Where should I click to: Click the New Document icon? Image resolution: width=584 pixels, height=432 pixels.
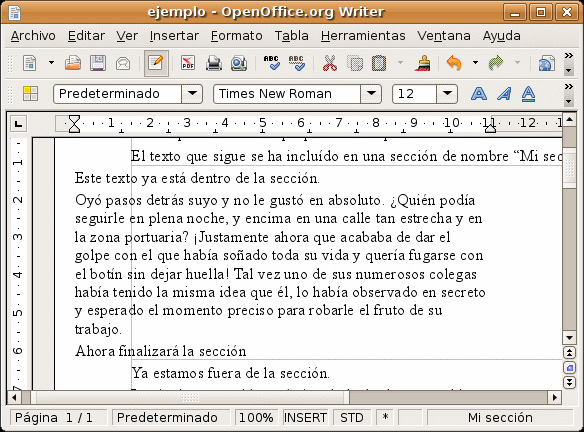point(30,63)
